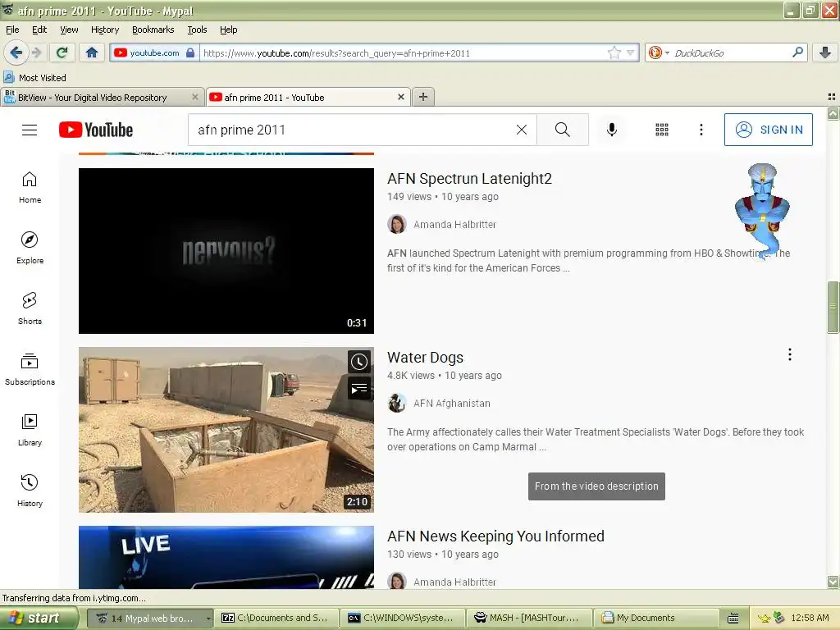Open the History menu
840x630 pixels.
click(x=104, y=30)
